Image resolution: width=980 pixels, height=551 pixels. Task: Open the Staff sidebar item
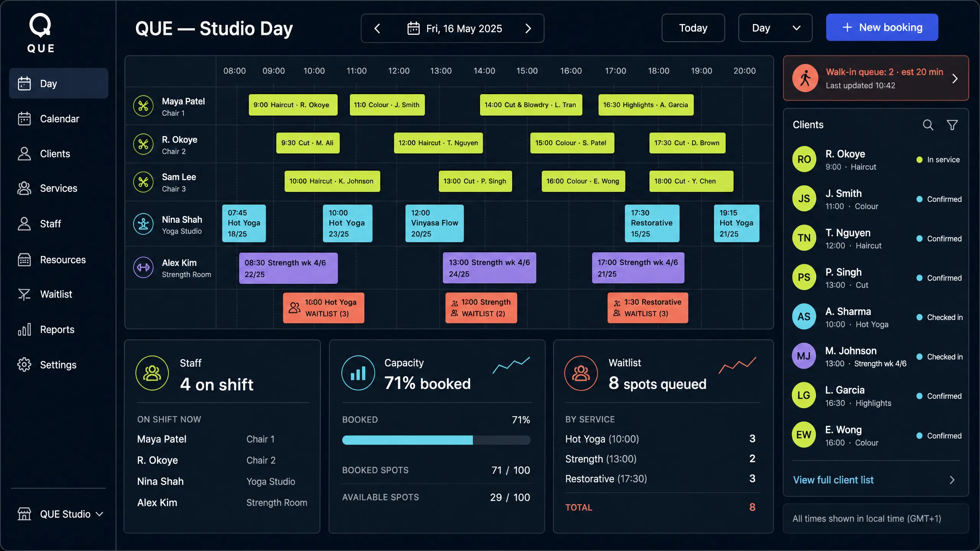click(x=59, y=223)
